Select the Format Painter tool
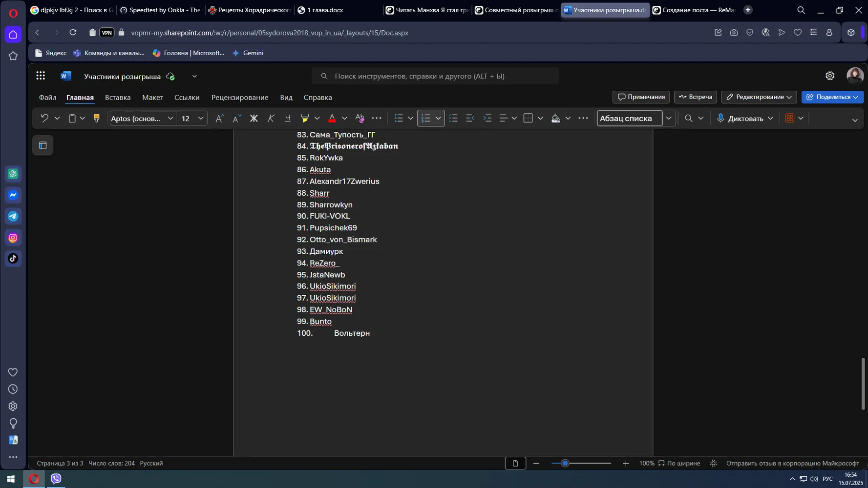Image resolution: width=868 pixels, height=488 pixels. (96, 118)
